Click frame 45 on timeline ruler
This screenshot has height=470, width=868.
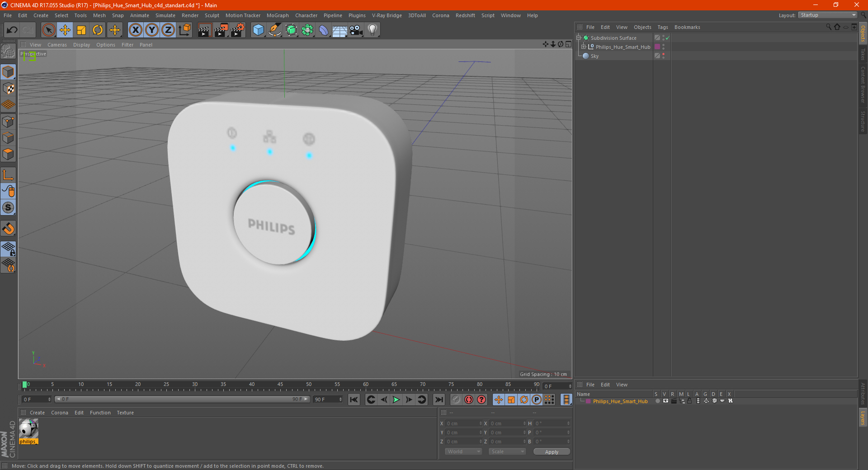point(280,385)
